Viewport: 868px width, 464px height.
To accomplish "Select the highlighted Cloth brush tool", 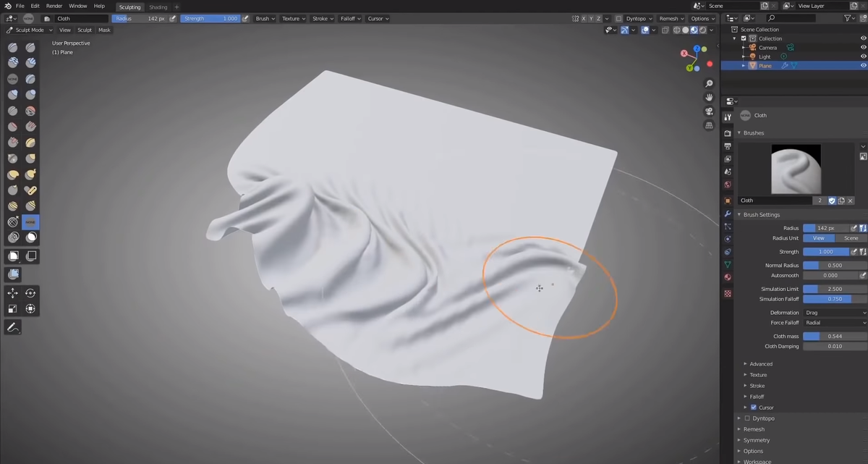I will (30, 222).
